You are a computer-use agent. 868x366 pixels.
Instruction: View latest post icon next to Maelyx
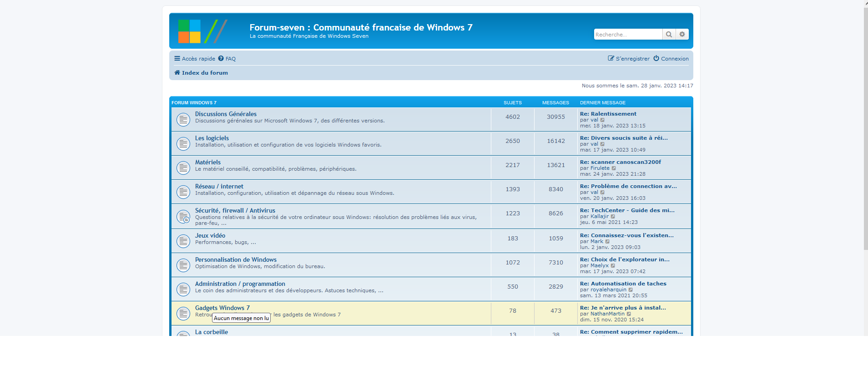pos(613,266)
